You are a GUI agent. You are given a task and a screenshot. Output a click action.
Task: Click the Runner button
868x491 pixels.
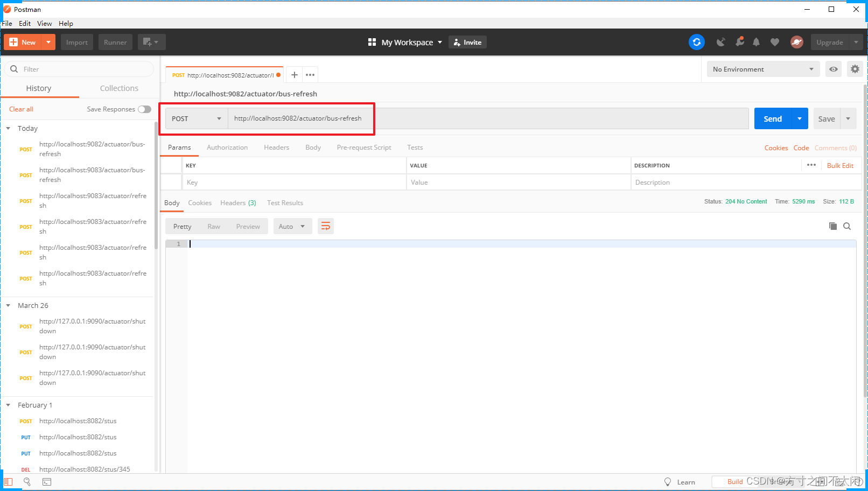point(115,42)
